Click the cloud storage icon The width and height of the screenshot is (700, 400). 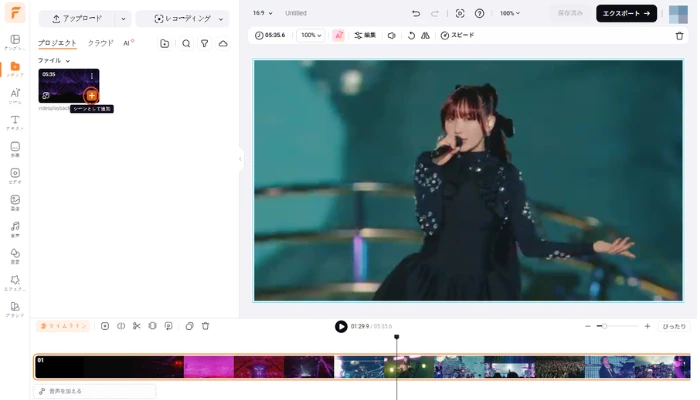[223, 43]
